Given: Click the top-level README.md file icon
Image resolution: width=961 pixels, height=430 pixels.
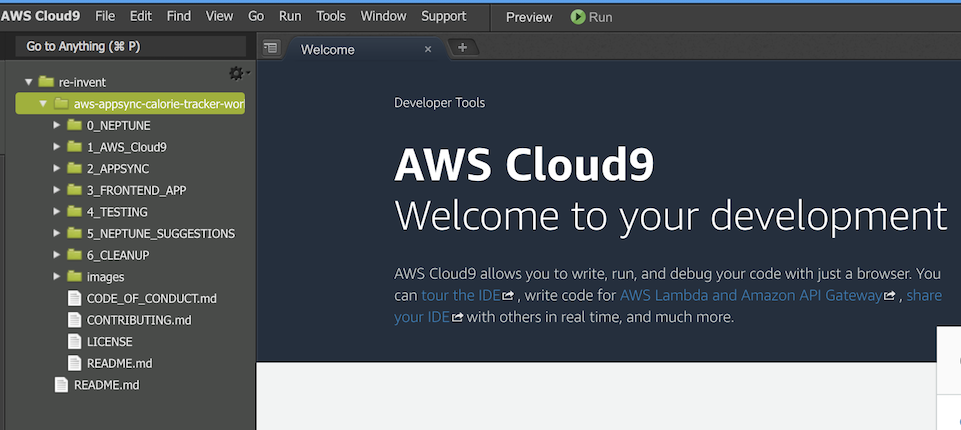Looking at the screenshot, I should (61, 385).
